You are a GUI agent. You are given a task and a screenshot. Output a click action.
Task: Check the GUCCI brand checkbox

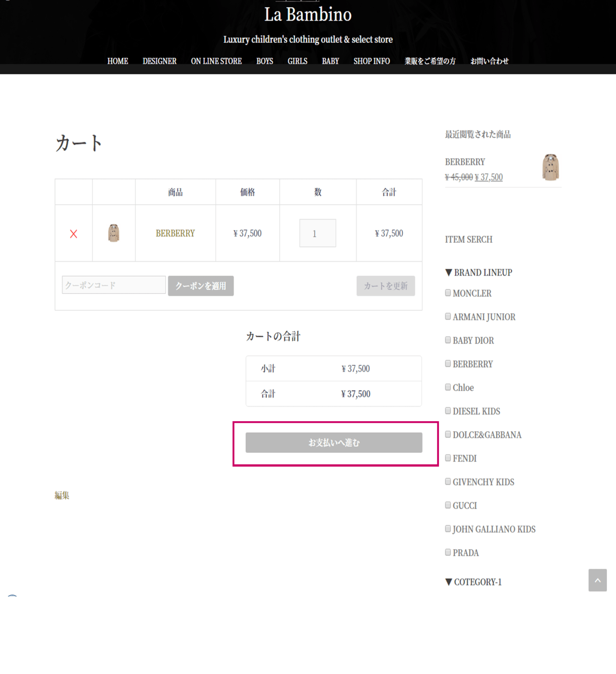[448, 505]
